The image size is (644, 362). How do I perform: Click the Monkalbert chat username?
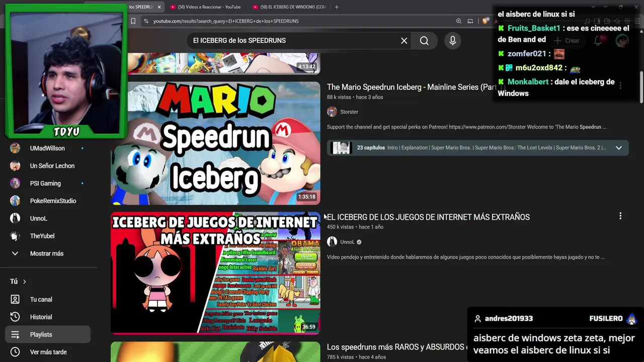528,81
